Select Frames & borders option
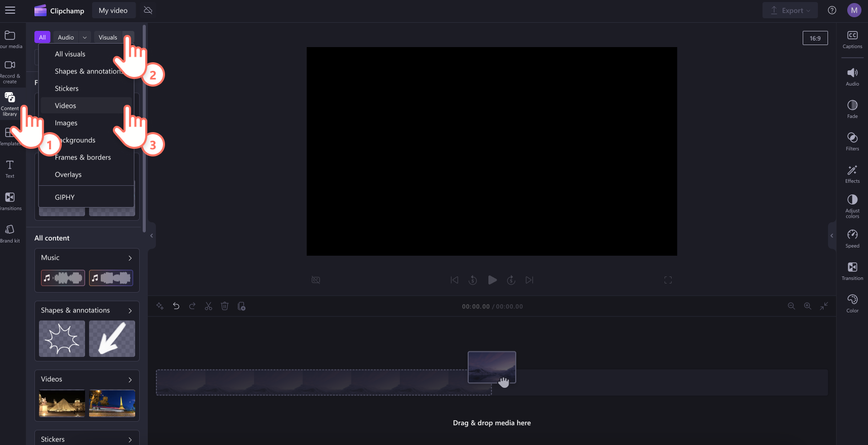The height and width of the screenshot is (445, 868). (x=83, y=157)
